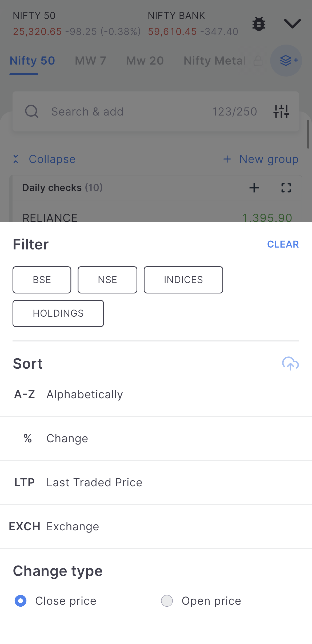
Task: Open the filter sliders icon
Action: 281,111
